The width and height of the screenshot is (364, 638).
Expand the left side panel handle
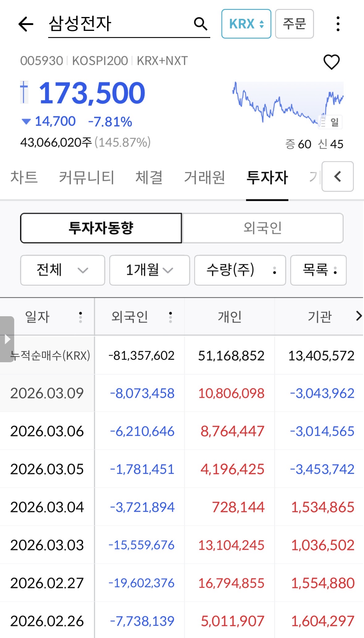point(7,339)
